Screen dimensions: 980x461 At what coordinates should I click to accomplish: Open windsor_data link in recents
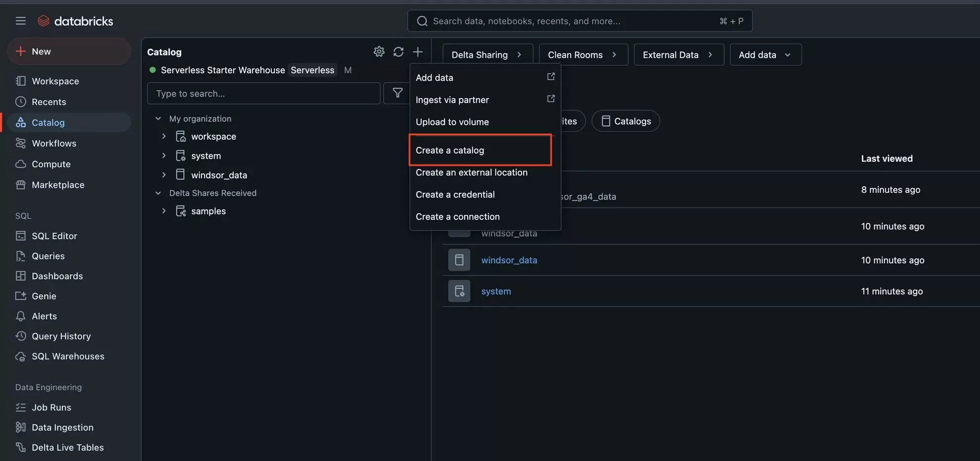(x=509, y=260)
